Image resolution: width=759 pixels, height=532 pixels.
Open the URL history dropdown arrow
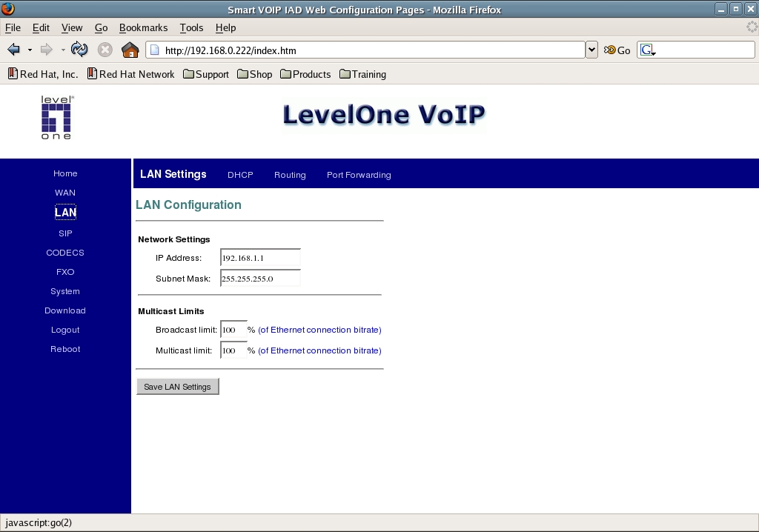[591, 50]
